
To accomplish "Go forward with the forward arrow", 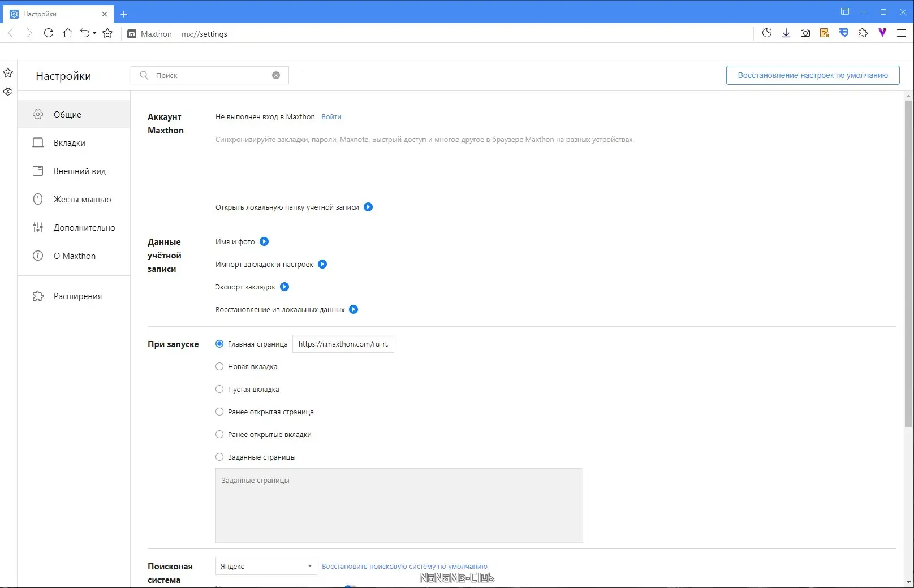I will pyautogui.click(x=29, y=33).
